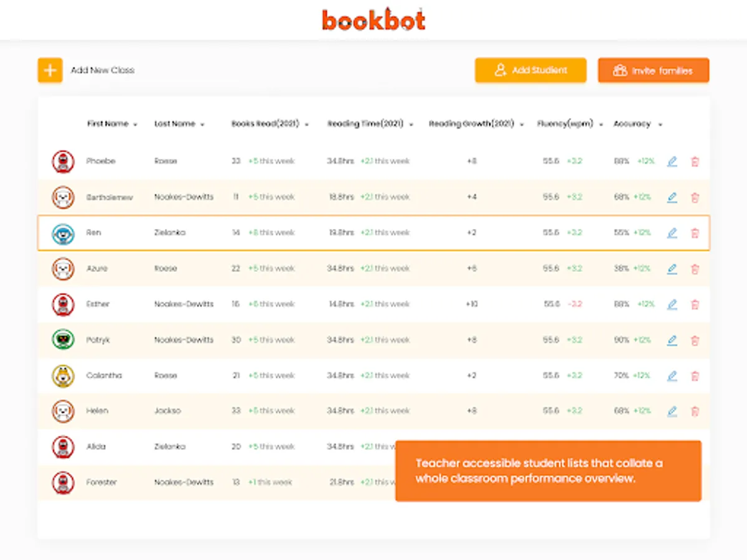
Task: Edit Azure Roese's row pencil icon
Action: click(x=672, y=269)
